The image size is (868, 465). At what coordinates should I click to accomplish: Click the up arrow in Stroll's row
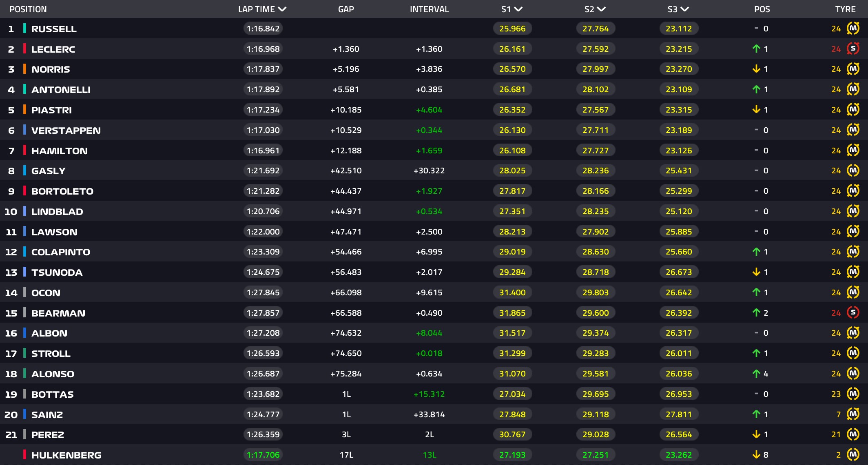click(756, 353)
